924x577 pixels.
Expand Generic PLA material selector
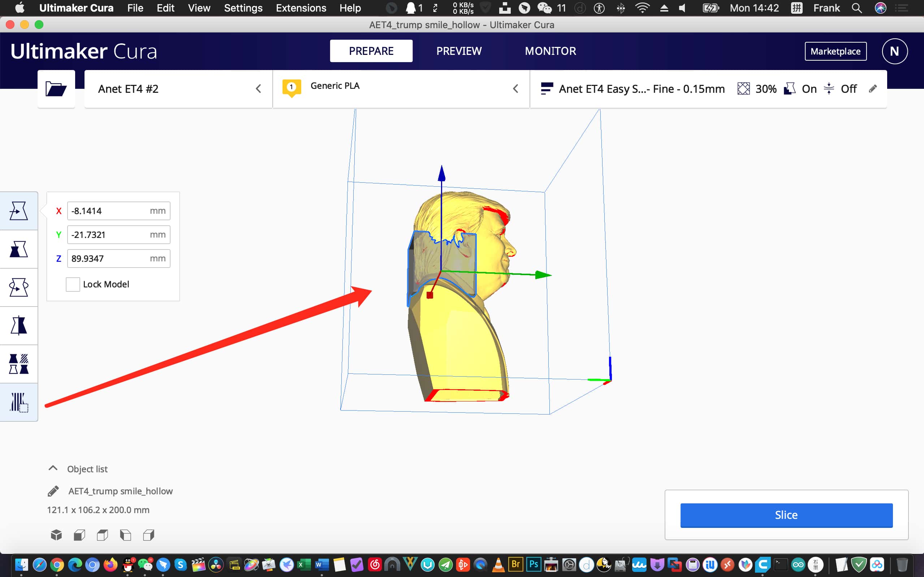tap(401, 89)
